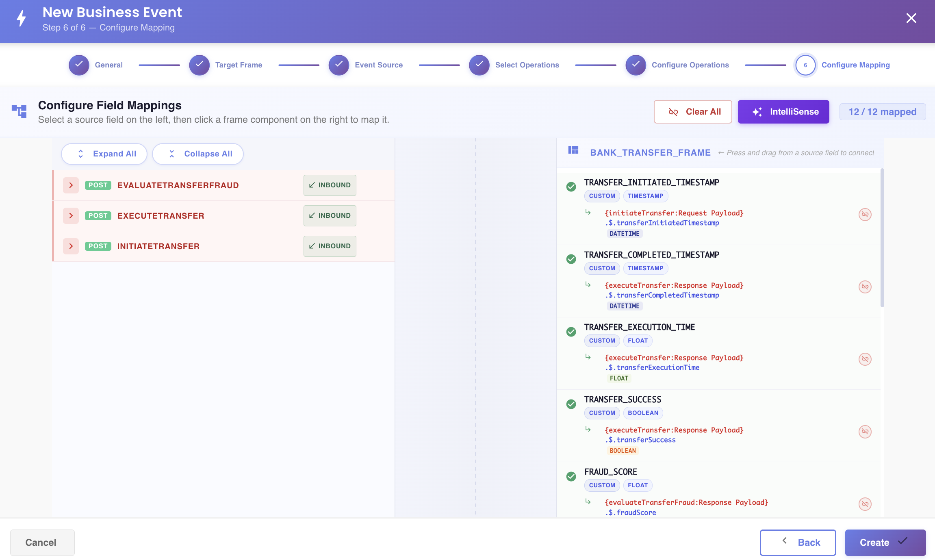Expand the EVALUATETRANSFERFRAUD operation
The width and height of the screenshot is (935, 560).
click(x=71, y=185)
